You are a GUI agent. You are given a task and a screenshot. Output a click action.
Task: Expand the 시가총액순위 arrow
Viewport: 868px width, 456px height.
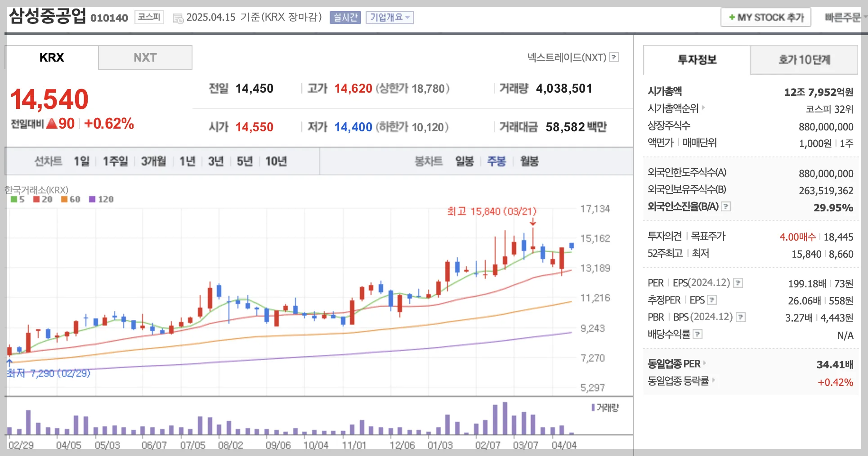(703, 107)
